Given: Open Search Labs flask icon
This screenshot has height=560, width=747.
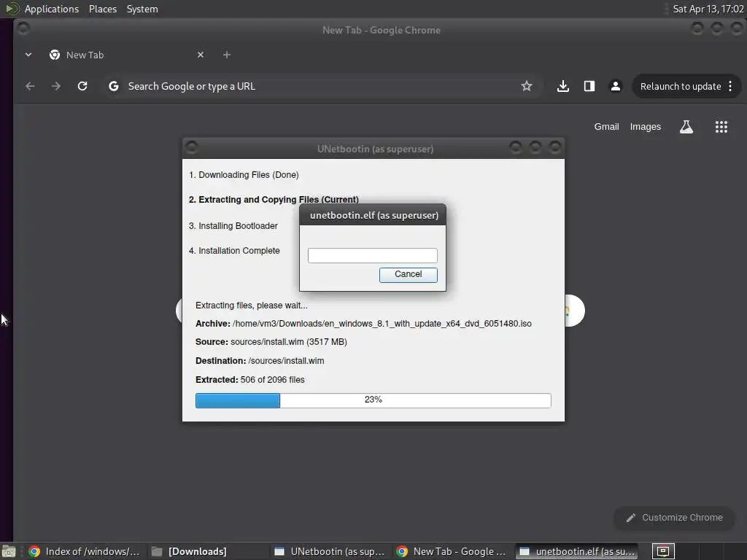Looking at the screenshot, I should pos(686,127).
